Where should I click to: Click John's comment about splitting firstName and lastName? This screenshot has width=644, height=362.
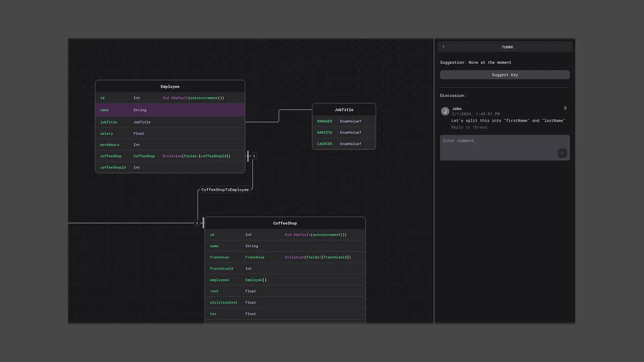tap(508, 121)
